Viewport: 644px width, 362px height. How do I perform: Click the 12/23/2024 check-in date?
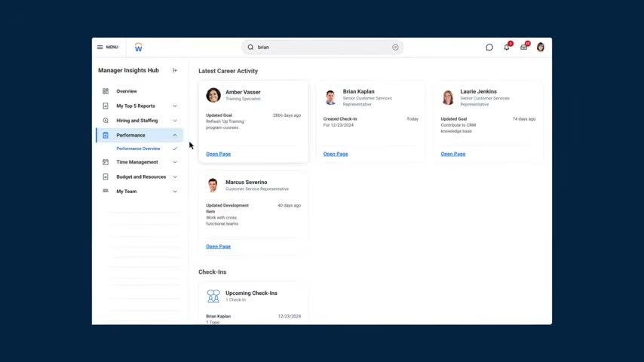[x=289, y=317]
